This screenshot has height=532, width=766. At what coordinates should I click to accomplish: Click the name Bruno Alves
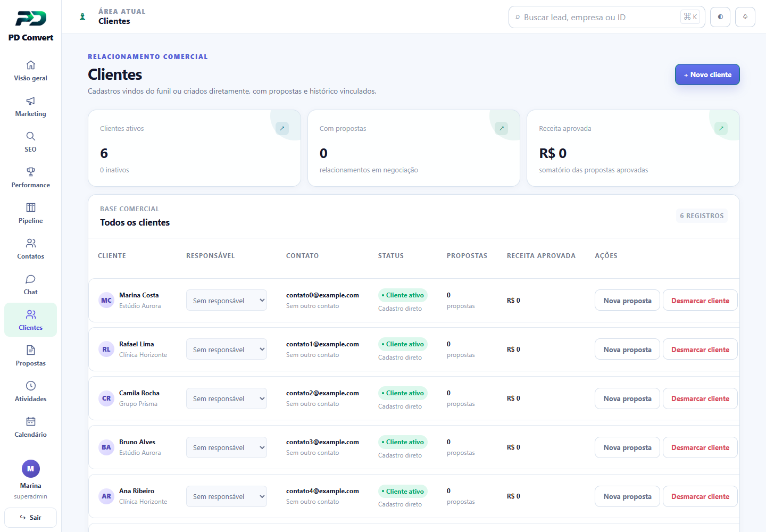point(137,442)
